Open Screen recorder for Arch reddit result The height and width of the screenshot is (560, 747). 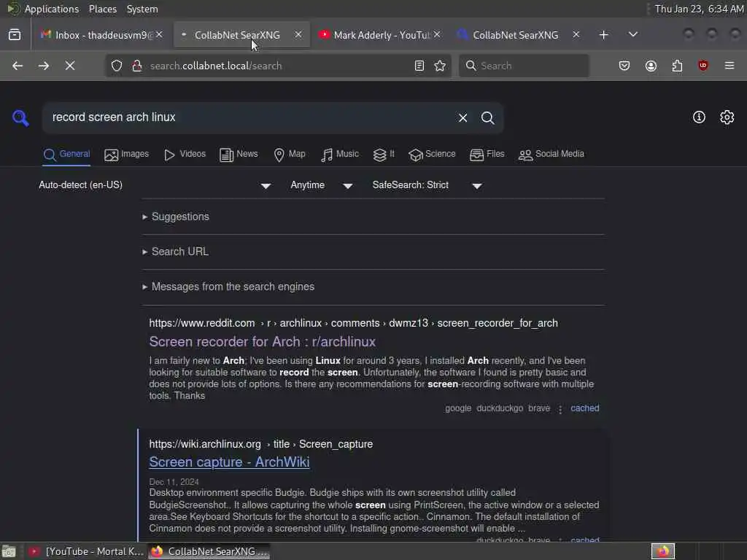point(262,341)
